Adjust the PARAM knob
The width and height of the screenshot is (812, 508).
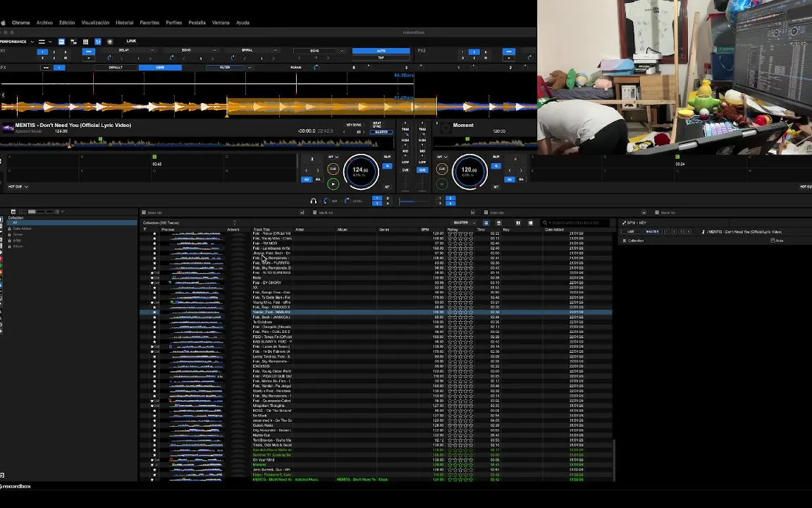click(316, 68)
